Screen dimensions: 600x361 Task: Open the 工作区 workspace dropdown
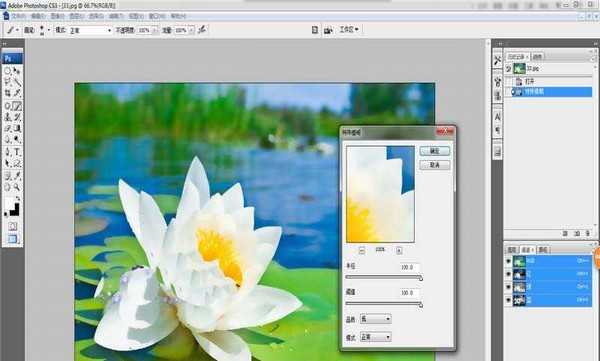tap(349, 29)
